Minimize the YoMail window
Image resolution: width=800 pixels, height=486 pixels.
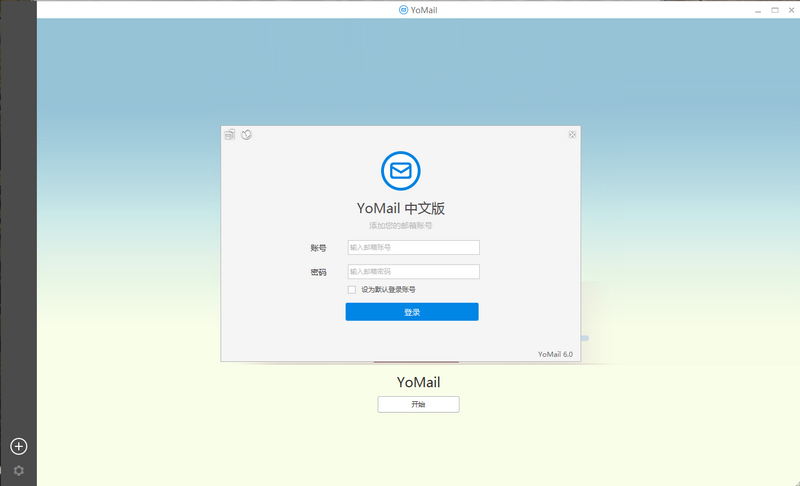758,10
